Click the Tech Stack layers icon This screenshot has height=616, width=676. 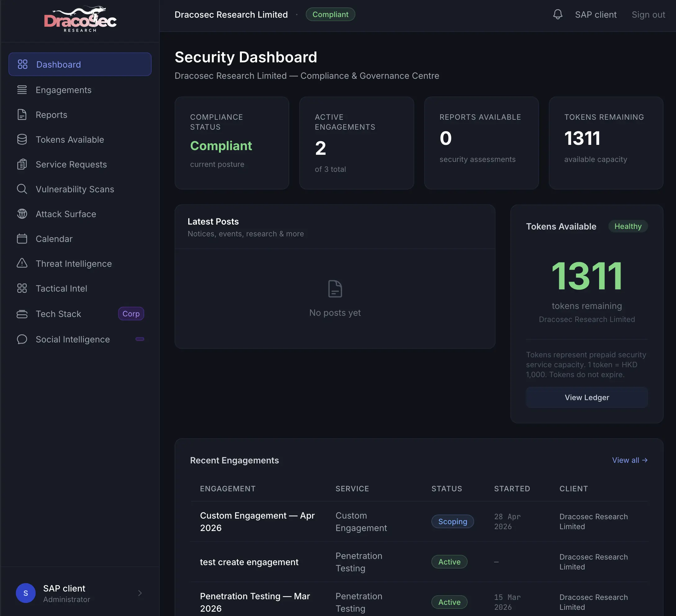pos(22,314)
